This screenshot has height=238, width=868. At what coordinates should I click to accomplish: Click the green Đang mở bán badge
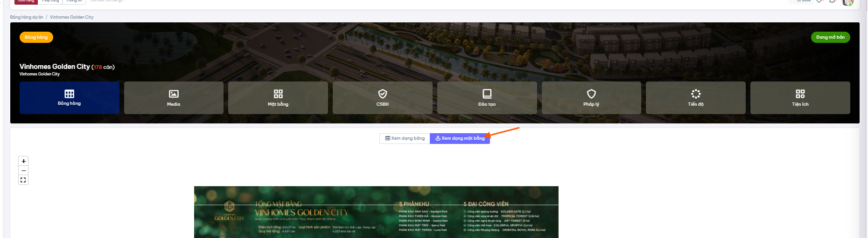click(x=830, y=37)
